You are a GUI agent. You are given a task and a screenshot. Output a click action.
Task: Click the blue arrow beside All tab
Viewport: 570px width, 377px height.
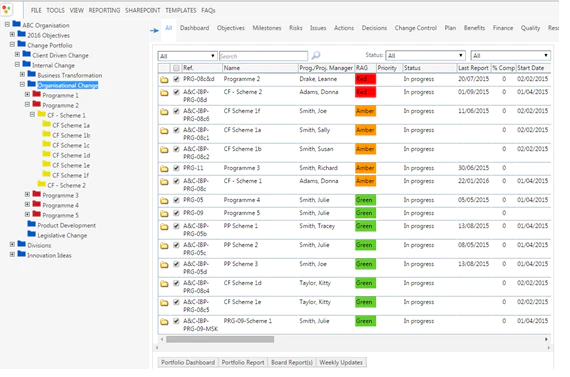(154, 31)
